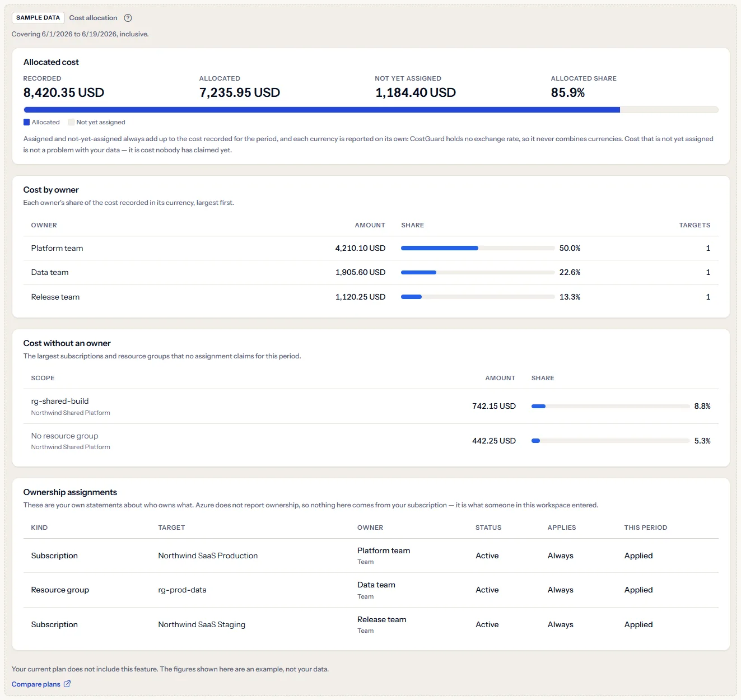
Task: Click the Northwind SaaS Production target
Action: pos(208,556)
